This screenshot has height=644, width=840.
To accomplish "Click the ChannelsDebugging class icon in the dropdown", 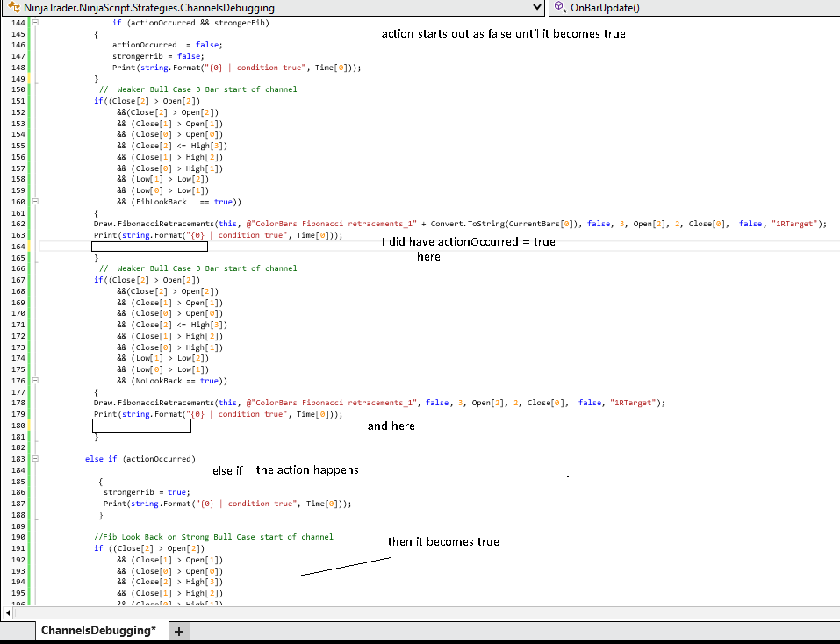I will pyautogui.click(x=14, y=8).
